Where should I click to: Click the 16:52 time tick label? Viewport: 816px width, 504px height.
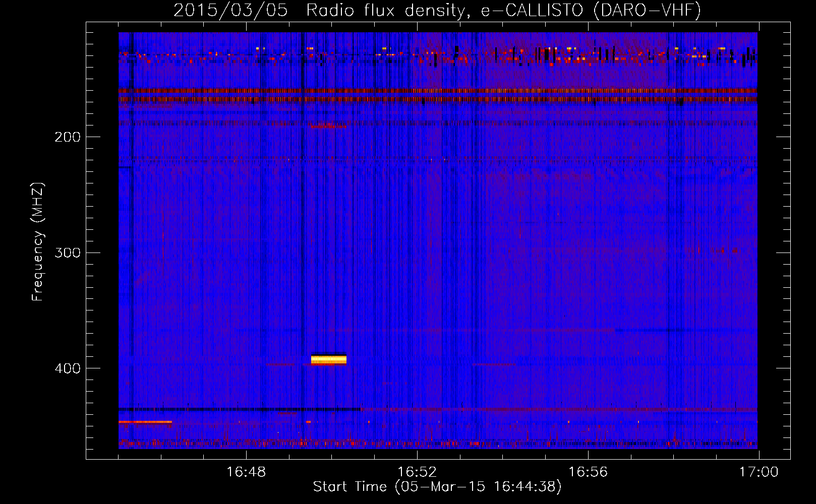click(x=417, y=472)
